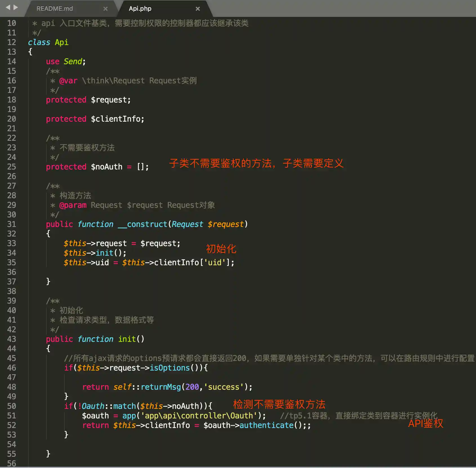Click the left tab navigation arrow
Screen dimensions: 476x468
coord(8,8)
